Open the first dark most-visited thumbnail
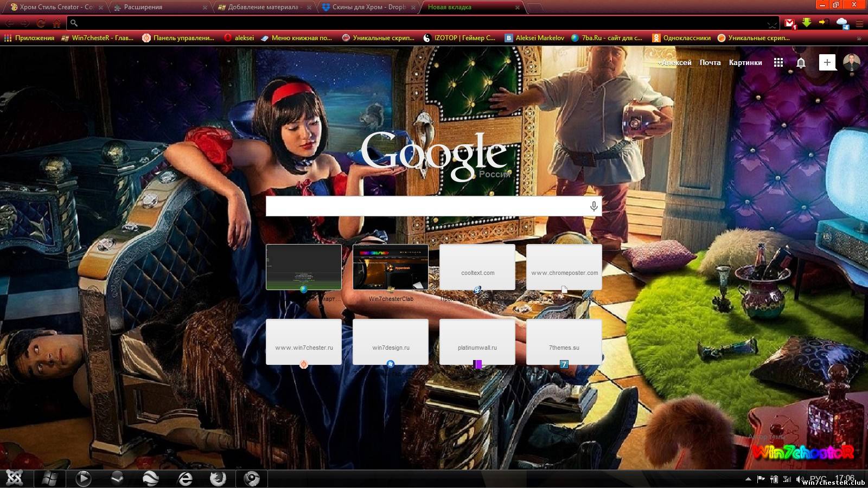The width and height of the screenshot is (868, 488). pyautogui.click(x=304, y=267)
